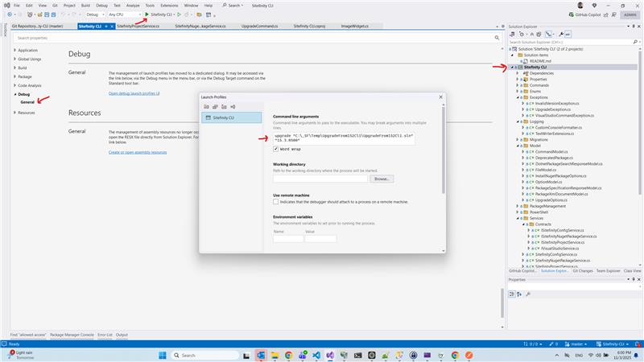Start debugging with the green play arrow
Image resolution: width=644 pixels, height=362 pixels.
(x=147, y=14)
